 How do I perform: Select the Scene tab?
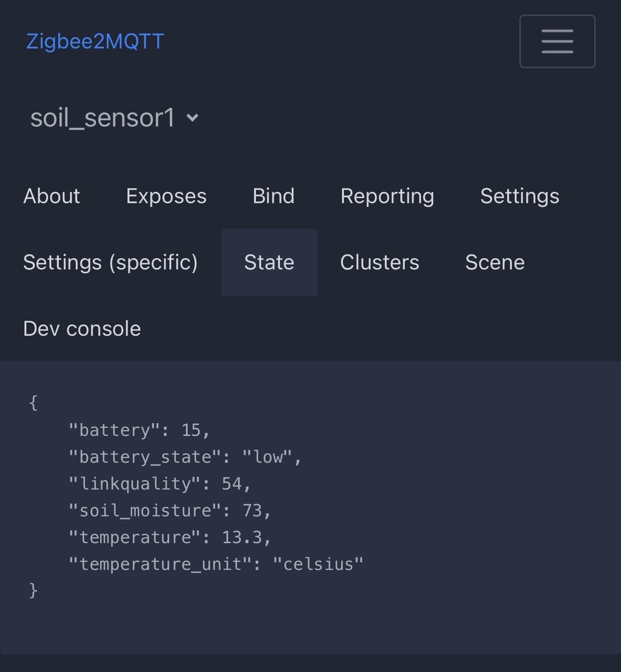pos(494,262)
